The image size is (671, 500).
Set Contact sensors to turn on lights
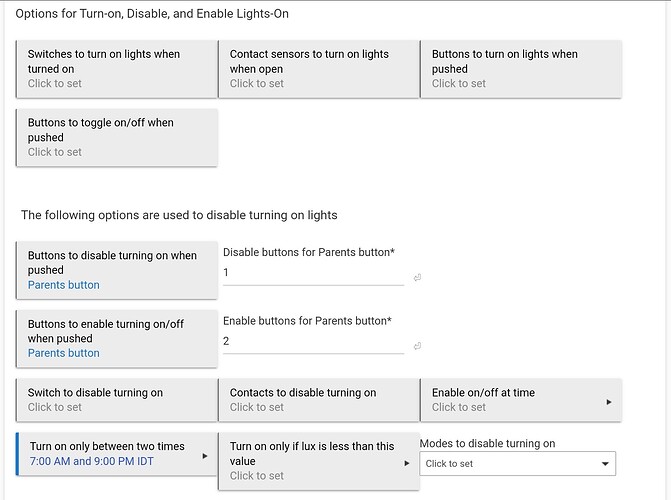pyautogui.click(x=319, y=68)
